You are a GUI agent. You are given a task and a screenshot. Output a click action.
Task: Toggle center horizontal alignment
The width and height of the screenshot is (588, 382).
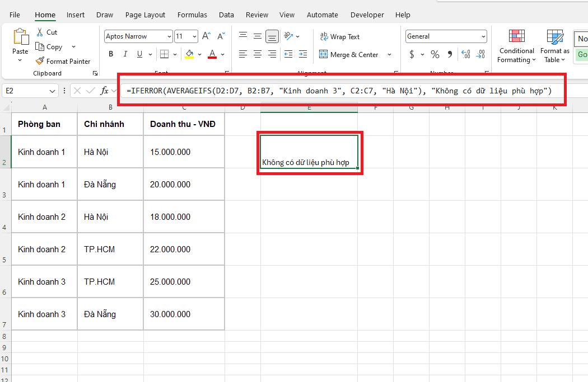click(x=258, y=54)
